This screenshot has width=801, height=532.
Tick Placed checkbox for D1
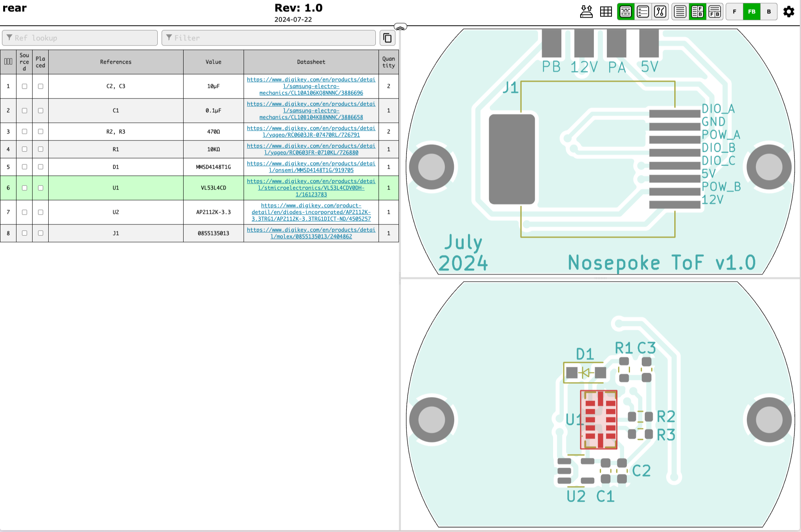(40, 167)
